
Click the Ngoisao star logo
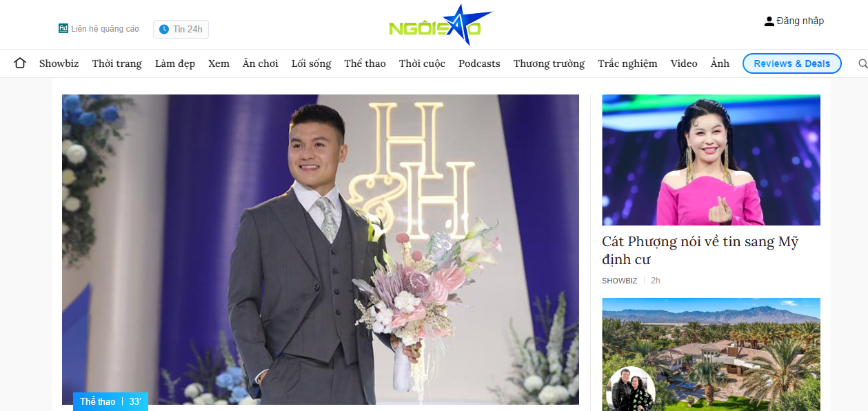pyautogui.click(x=441, y=25)
